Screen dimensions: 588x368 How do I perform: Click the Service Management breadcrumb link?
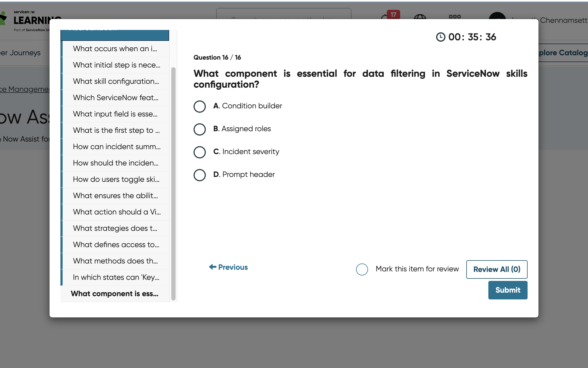(25, 89)
